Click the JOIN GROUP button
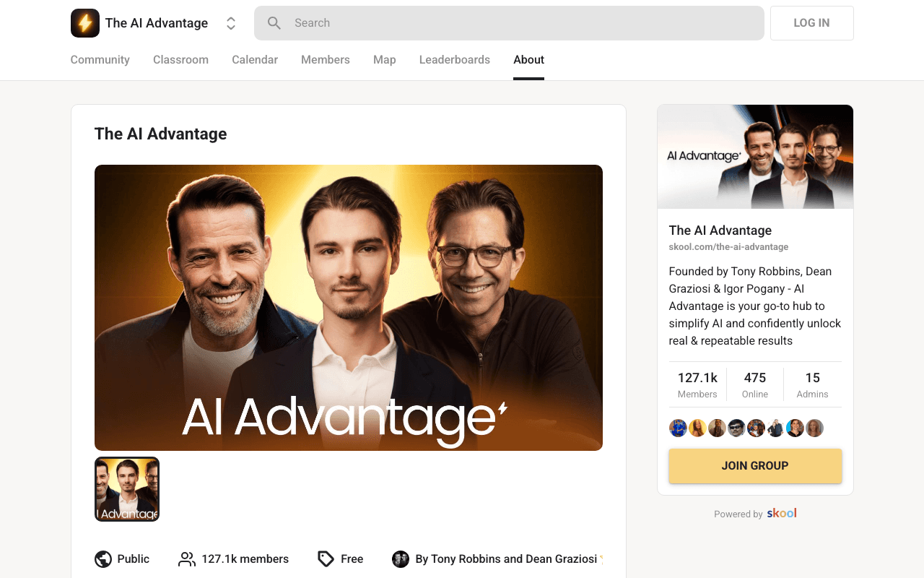The width and height of the screenshot is (924, 578). (755, 466)
